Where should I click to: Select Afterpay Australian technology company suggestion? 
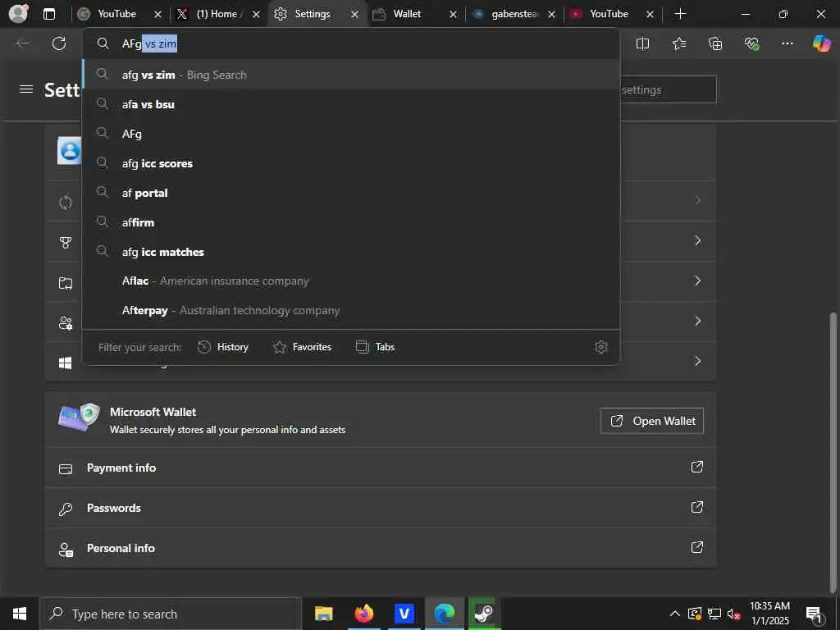tap(351, 310)
